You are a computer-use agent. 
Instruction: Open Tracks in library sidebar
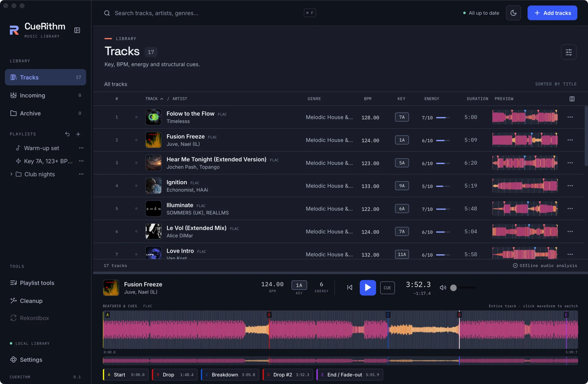coord(46,77)
